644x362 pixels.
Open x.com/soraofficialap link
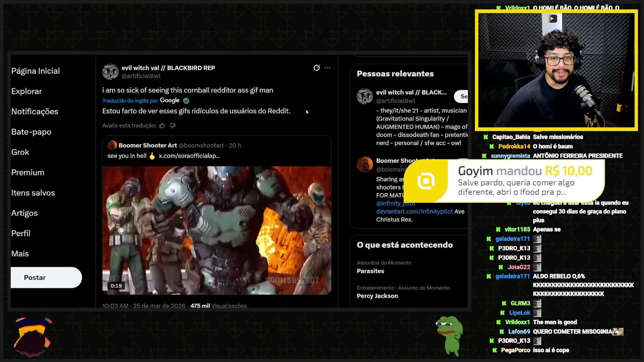[189, 156]
